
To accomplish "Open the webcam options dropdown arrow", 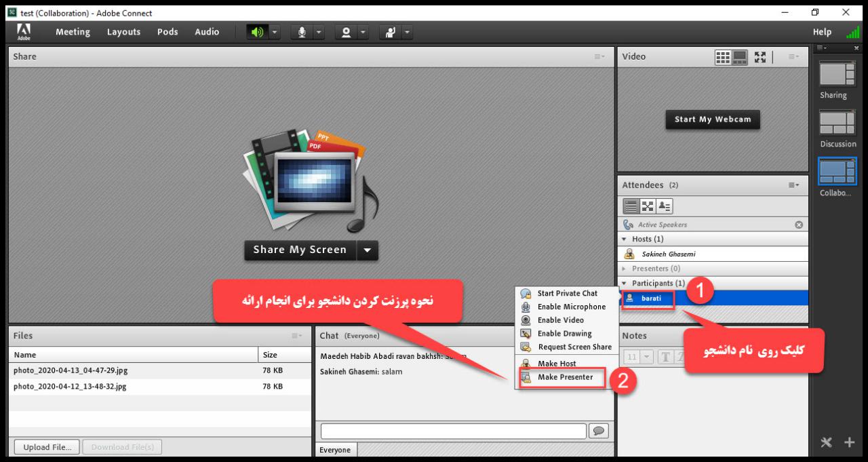I will [363, 32].
